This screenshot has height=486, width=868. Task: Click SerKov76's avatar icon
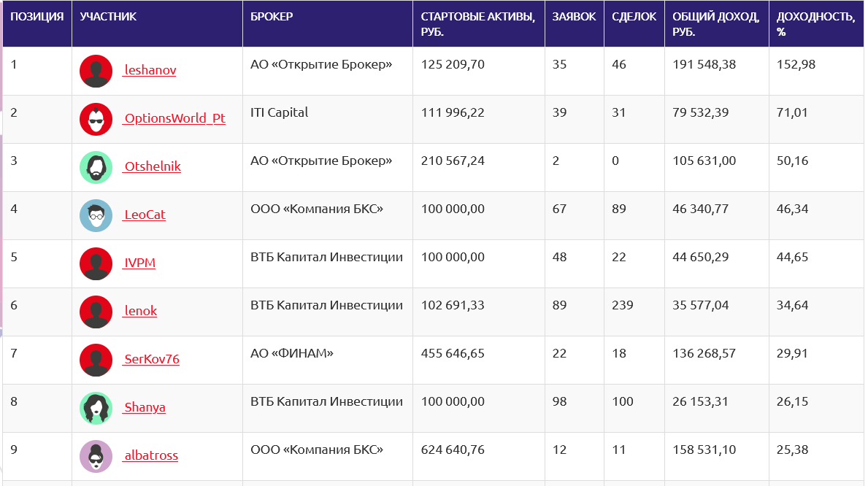point(96,360)
